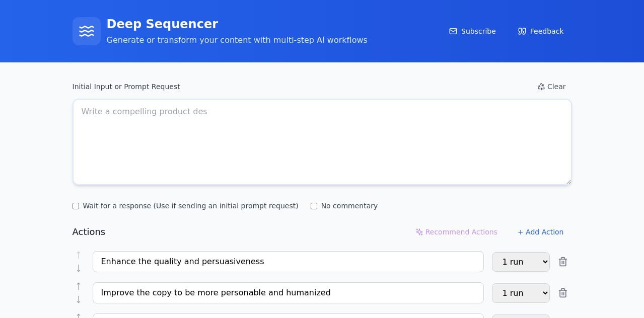
Task: Select Subscribe in the header
Action: [478, 31]
